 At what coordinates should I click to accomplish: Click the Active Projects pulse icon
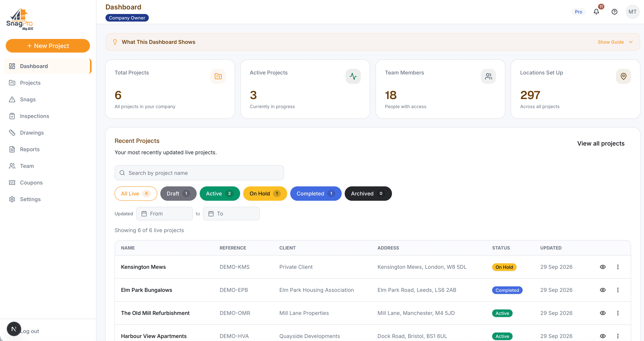coord(353,76)
